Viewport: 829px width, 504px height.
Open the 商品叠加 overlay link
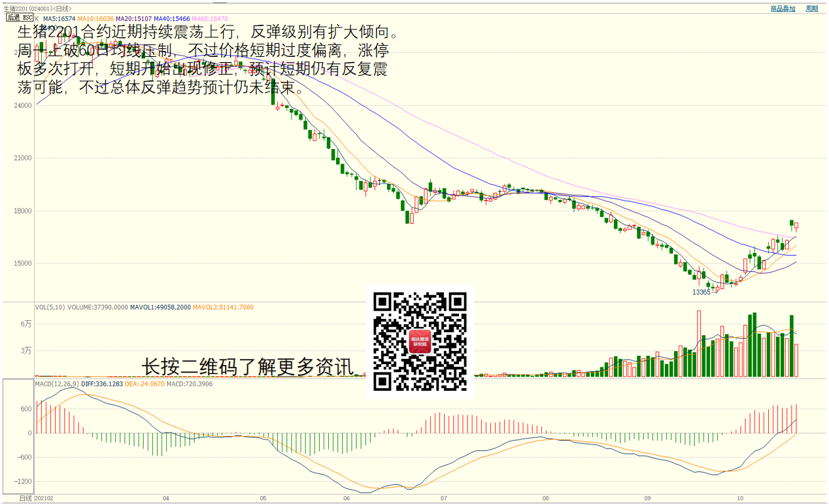pos(783,8)
